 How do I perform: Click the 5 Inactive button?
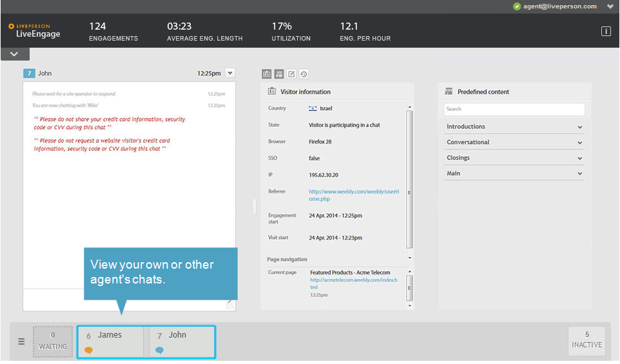pyautogui.click(x=586, y=340)
